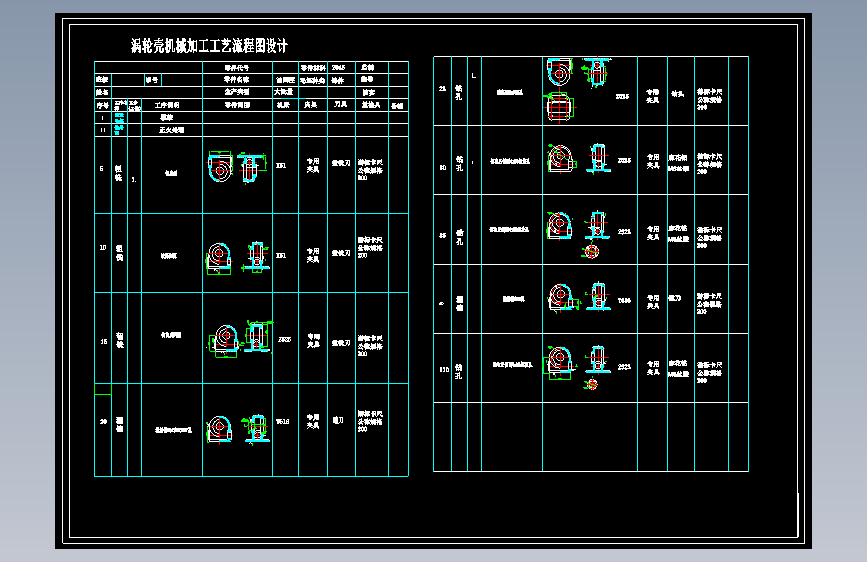Select the 专用夹具 cell in row 10
867x562 pixels.
(313, 254)
